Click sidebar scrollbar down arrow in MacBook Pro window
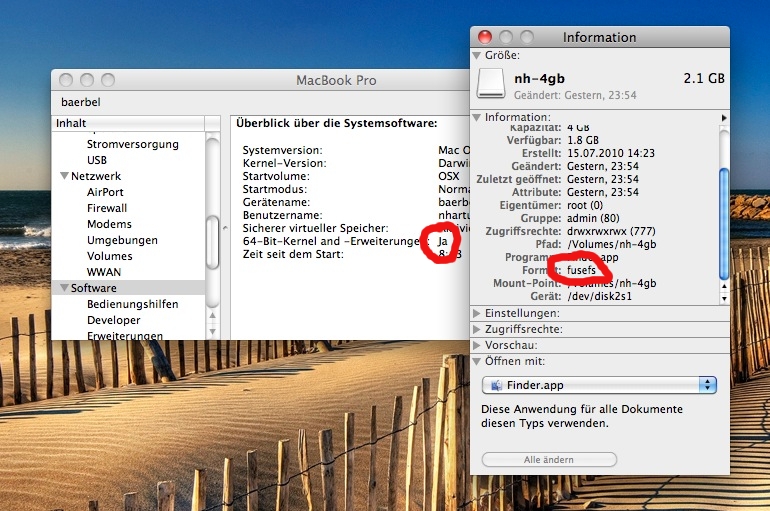The width and height of the screenshot is (770, 511). [213, 331]
